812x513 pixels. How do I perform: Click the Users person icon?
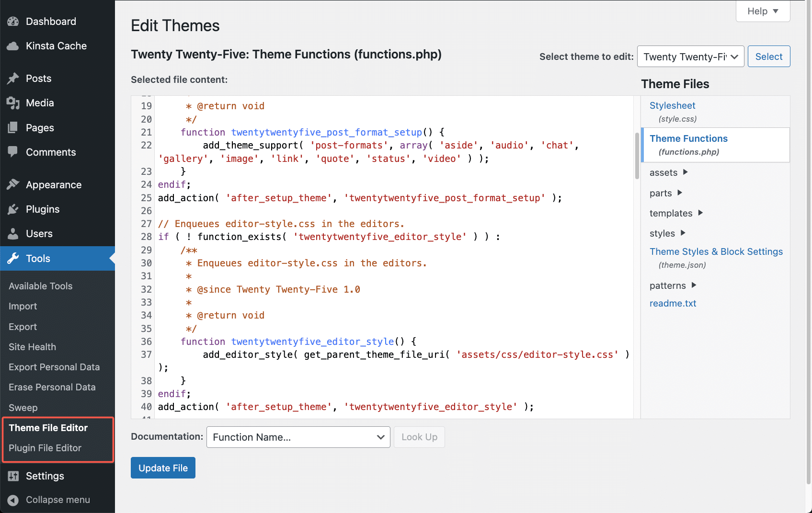tap(13, 234)
